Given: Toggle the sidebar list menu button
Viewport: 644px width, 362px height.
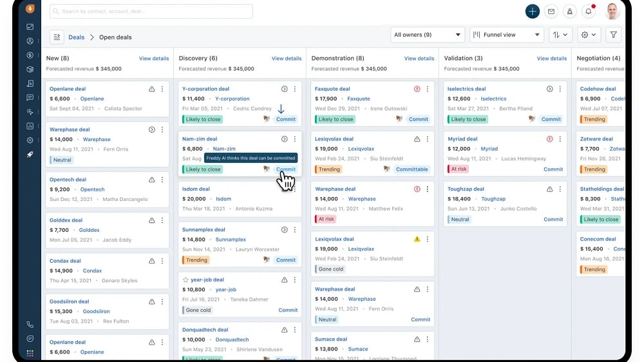Looking at the screenshot, I should (x=57, y=37).
